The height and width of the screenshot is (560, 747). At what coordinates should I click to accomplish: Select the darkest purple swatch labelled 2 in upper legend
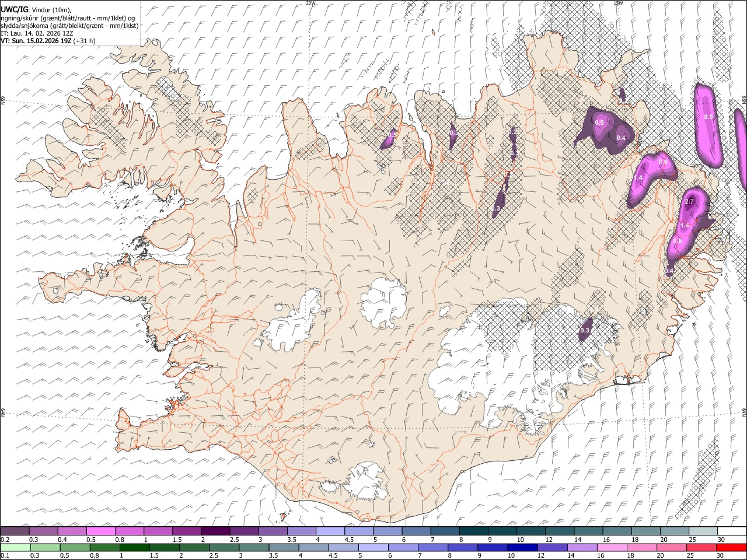coord(215,531)
